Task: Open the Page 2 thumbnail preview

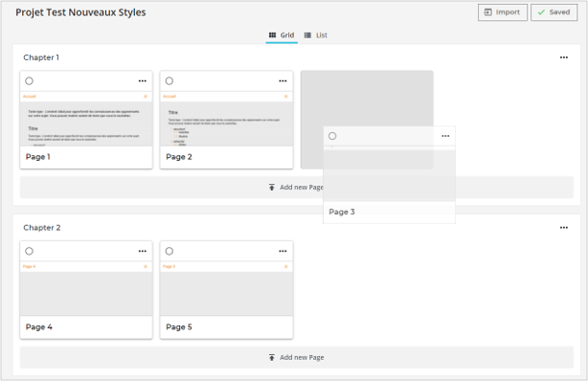Action: tap(227, 119)
